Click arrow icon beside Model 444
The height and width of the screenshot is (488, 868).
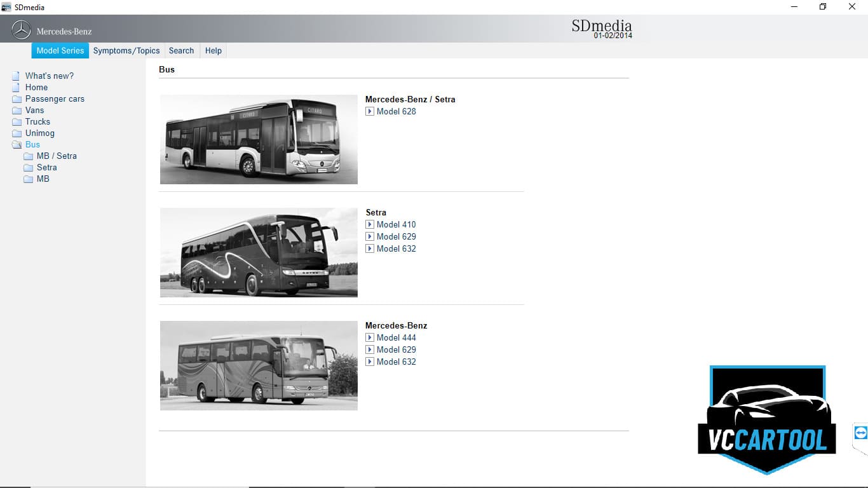370,337
